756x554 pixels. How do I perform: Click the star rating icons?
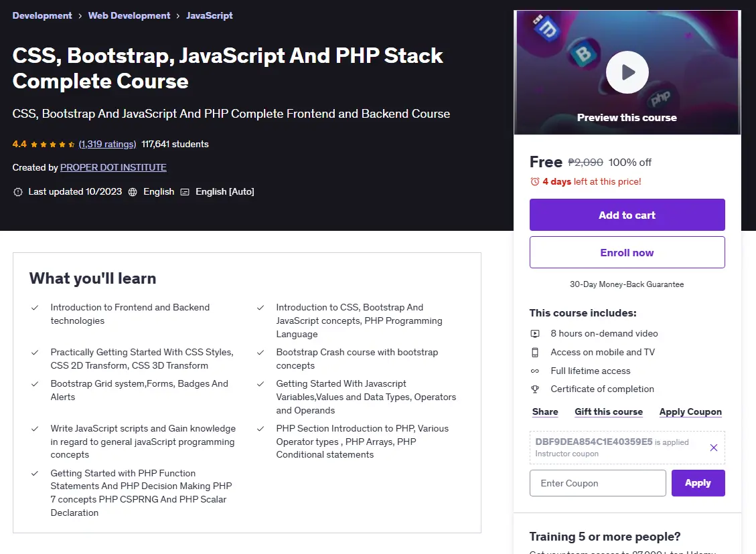coord(52,144)
